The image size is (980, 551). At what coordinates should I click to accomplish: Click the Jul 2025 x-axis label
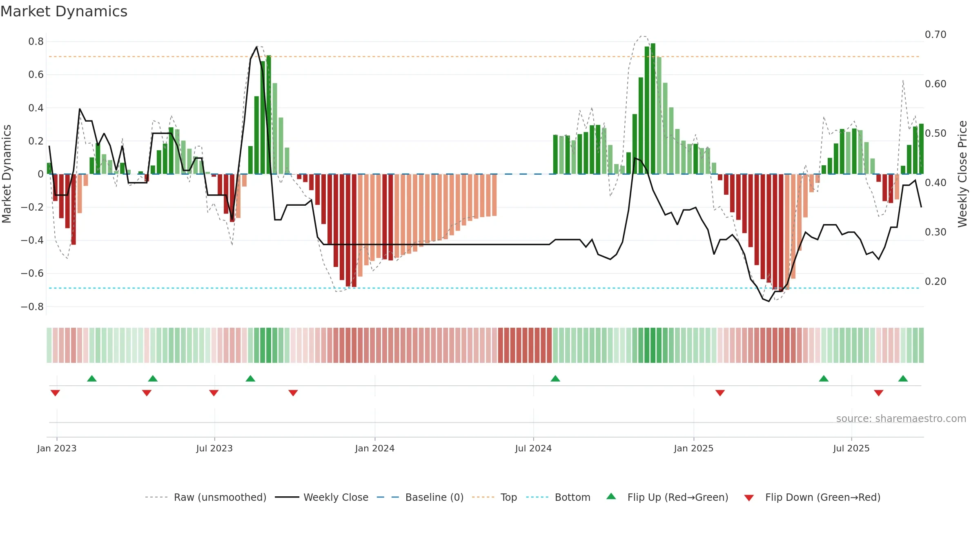[851, 448]
